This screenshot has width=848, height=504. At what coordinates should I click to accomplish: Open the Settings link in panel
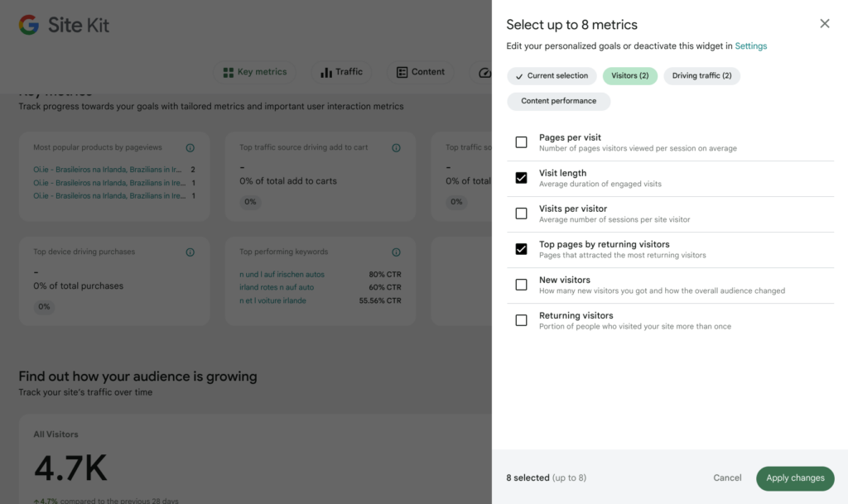(x=750, y=46)
